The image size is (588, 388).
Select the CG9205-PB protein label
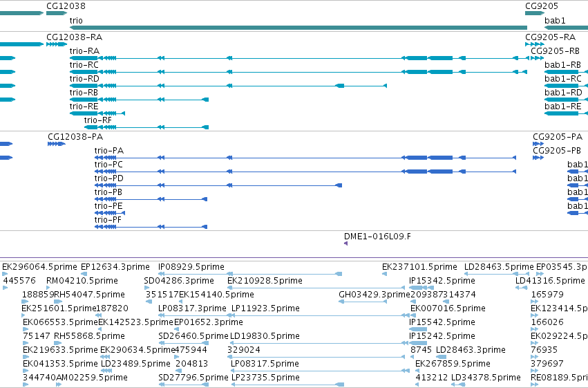[557, 151]
